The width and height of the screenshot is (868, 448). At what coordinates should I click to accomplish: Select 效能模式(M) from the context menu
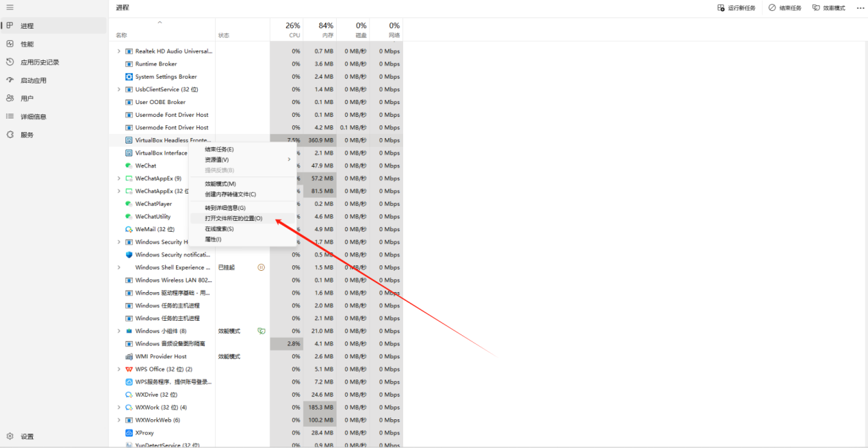242,184
